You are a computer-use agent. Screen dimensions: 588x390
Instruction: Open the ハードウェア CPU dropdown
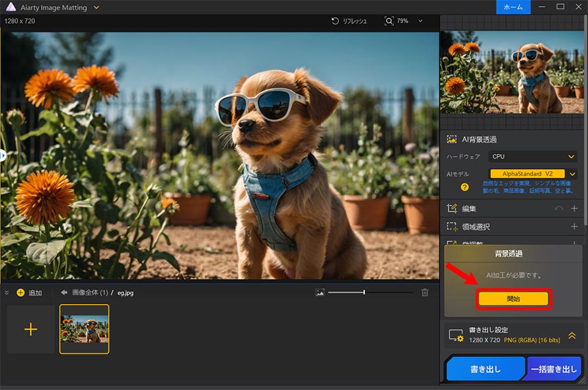pyautogui.click(x=533, y=157)
